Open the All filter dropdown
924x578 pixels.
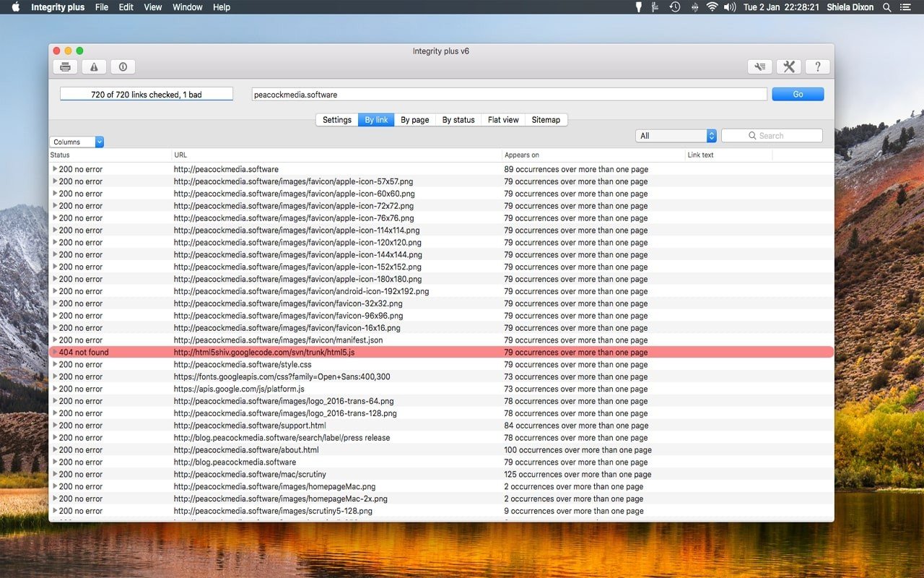(x=676, y=136)
